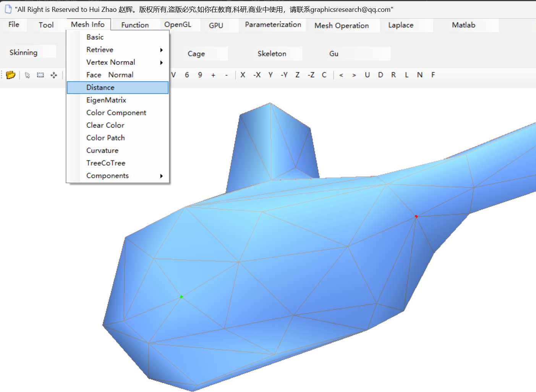The height and width of the screenshot is (392, 536).
Task: Close the Mesh Info menu header
Action: click(x=88, y=24)
